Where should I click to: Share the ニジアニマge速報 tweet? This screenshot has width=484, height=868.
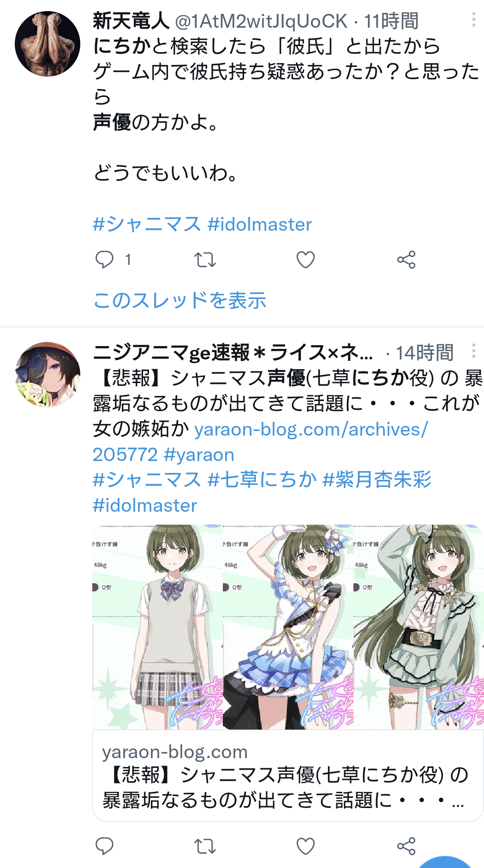pyautogui.click(x=406, y=846)
